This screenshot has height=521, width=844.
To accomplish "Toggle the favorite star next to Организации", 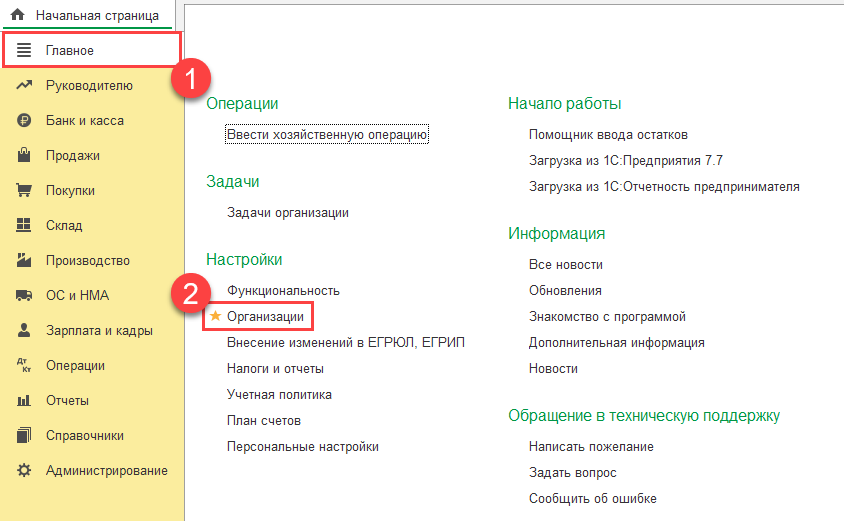I will 214,317.
